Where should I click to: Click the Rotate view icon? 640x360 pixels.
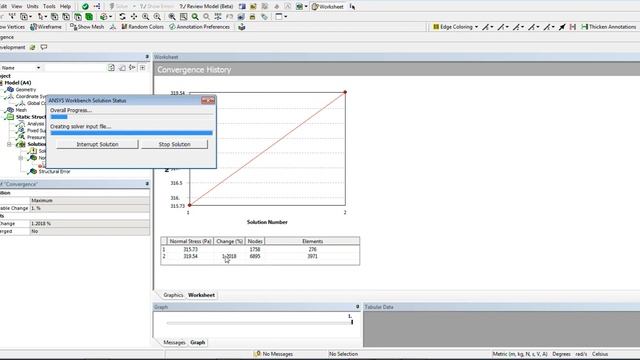[122, 17]
